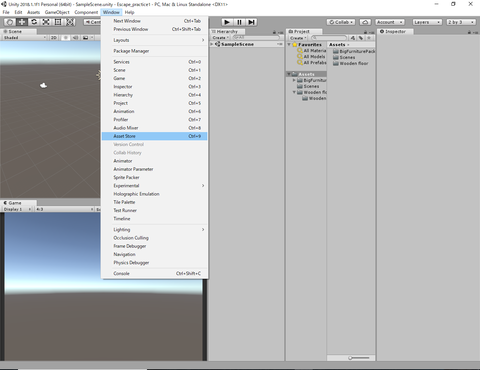Toggle scene effects image button

tap(86, 38)
